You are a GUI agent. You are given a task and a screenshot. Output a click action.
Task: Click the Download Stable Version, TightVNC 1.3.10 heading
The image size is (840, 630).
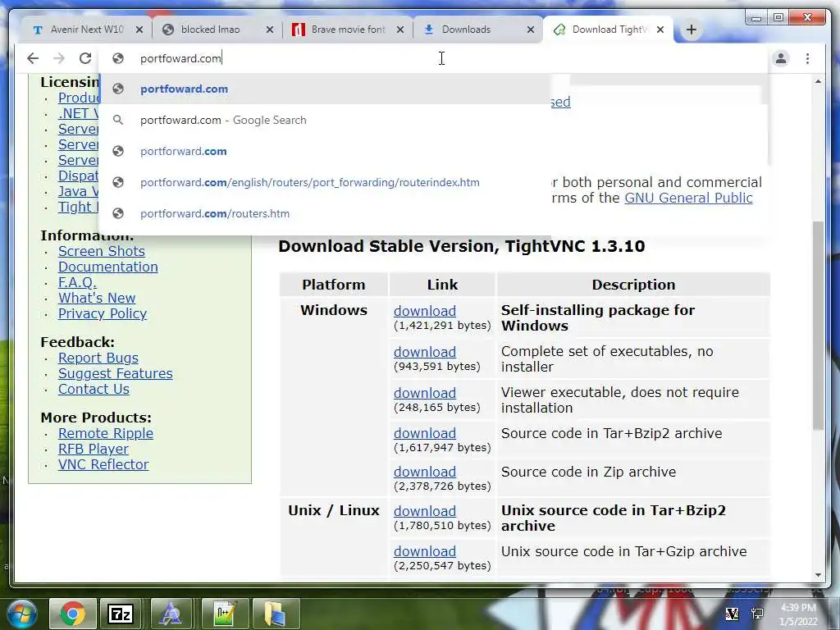462,246
